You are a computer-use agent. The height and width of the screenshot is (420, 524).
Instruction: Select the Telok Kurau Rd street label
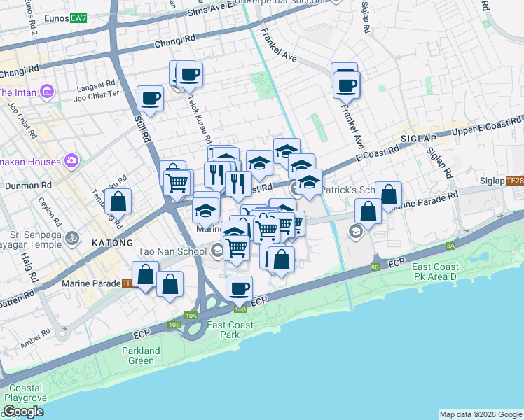point(200,120)
